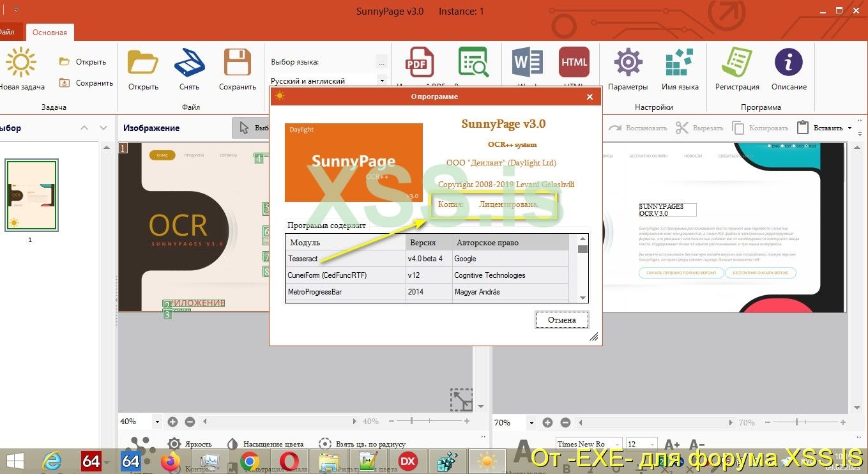Click the Снять scanner icon

(189, 63)
